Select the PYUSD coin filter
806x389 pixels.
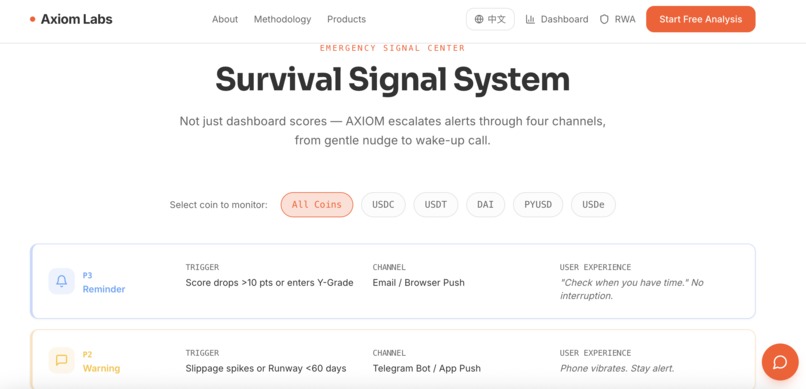pyautogui.click(x=538, y=205)
